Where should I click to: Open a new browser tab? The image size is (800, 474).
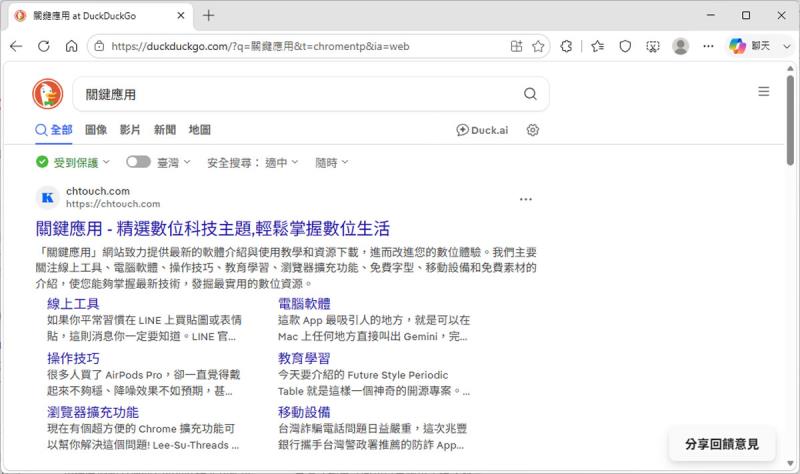(x=208, y=15)
